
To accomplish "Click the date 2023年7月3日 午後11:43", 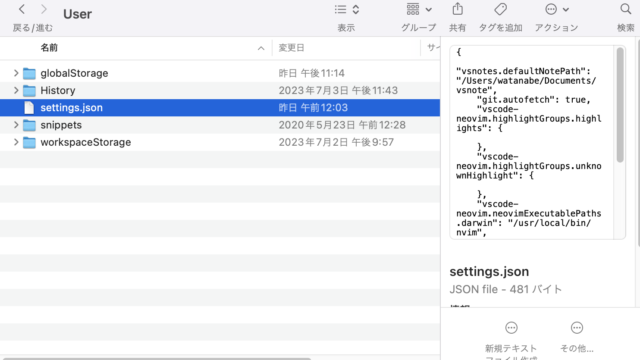I will pos(338,90).
